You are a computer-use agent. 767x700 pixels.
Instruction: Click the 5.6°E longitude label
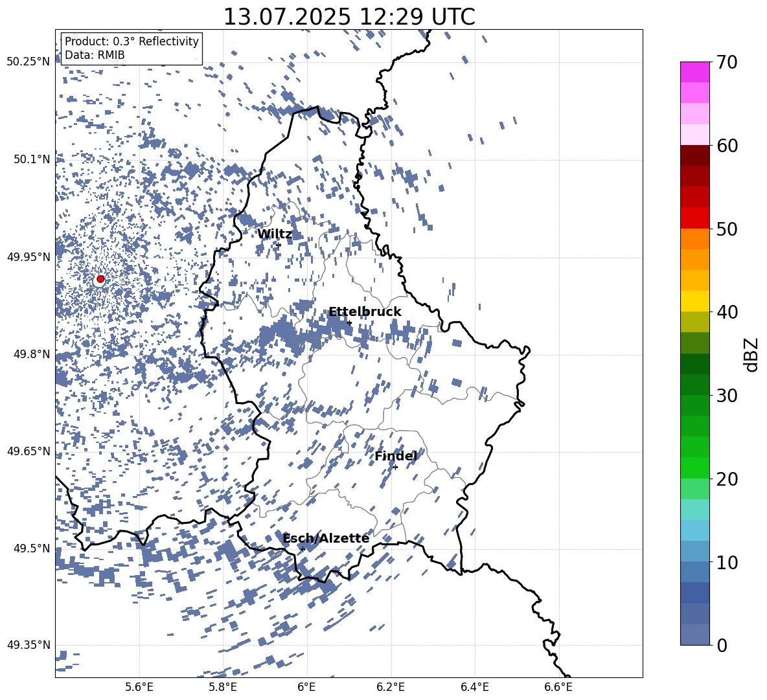[139, 687]
